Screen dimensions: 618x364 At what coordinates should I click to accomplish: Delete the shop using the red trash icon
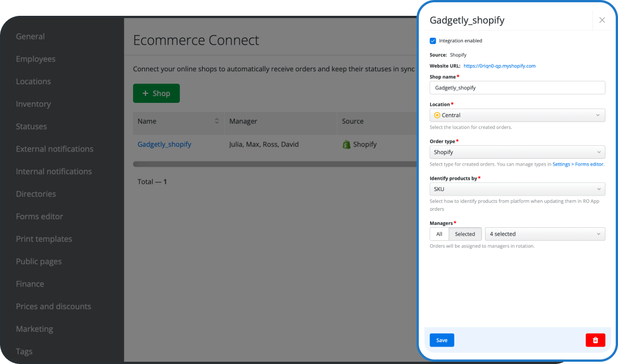tap(595, 340)
